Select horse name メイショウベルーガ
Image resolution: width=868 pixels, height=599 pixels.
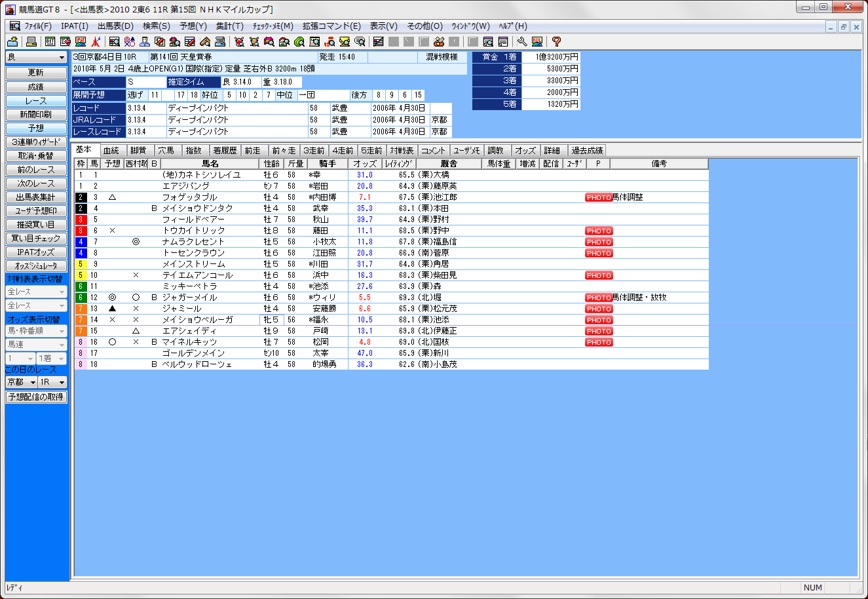(197, 320)
